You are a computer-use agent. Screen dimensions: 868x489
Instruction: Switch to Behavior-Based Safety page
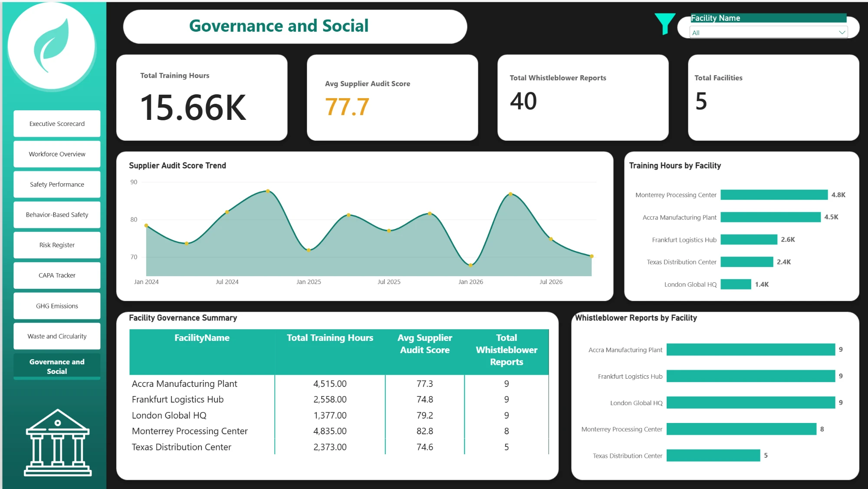[x=57, y=215]
